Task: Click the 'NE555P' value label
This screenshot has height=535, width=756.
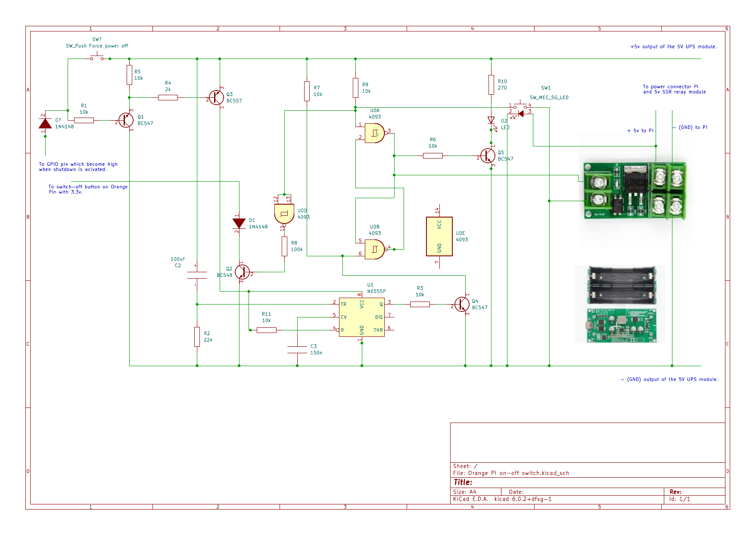Action: click(376, 292)
